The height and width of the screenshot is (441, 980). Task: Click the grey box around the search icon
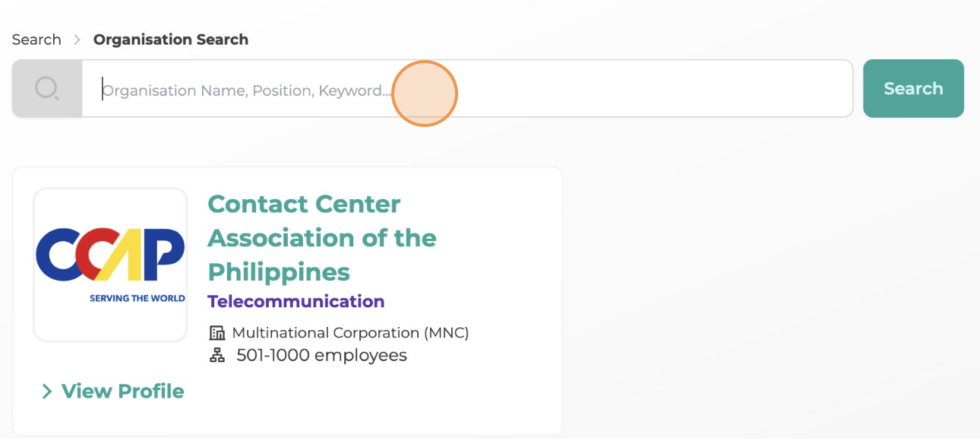point(47,89)
